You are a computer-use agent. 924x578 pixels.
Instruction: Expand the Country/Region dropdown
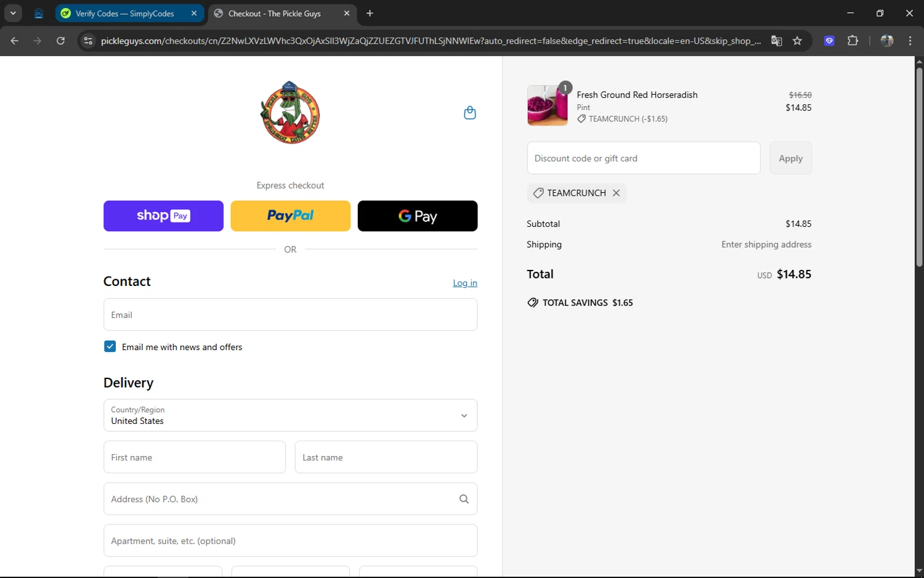click(290, 415)
